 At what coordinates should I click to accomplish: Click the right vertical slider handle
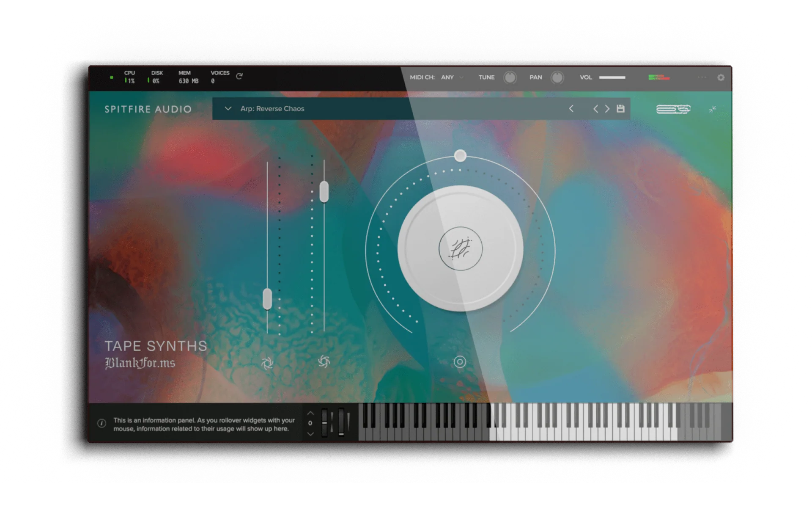point(324,192)
